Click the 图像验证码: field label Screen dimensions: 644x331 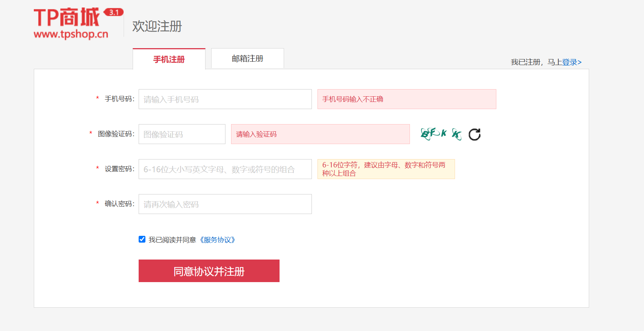pos(116,134)
